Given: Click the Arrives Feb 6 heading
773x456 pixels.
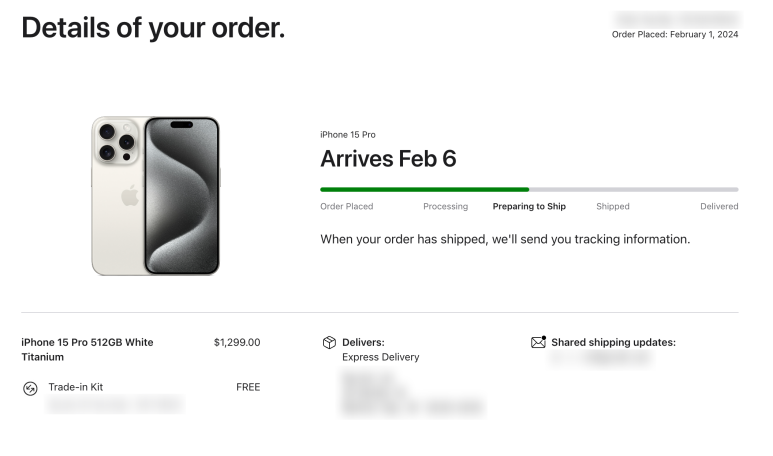Looking at the screenshot, I should coord(388,159).
